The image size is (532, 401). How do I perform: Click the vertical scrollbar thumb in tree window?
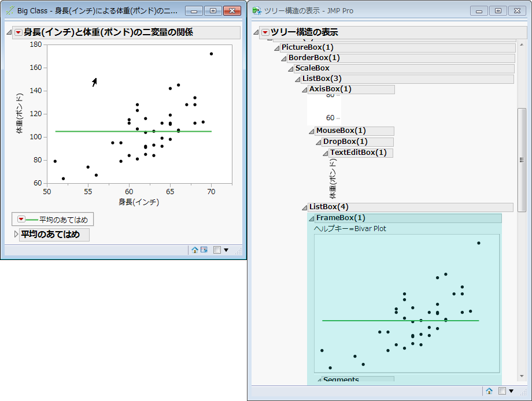pyautogui.click(x=522, y=160)
